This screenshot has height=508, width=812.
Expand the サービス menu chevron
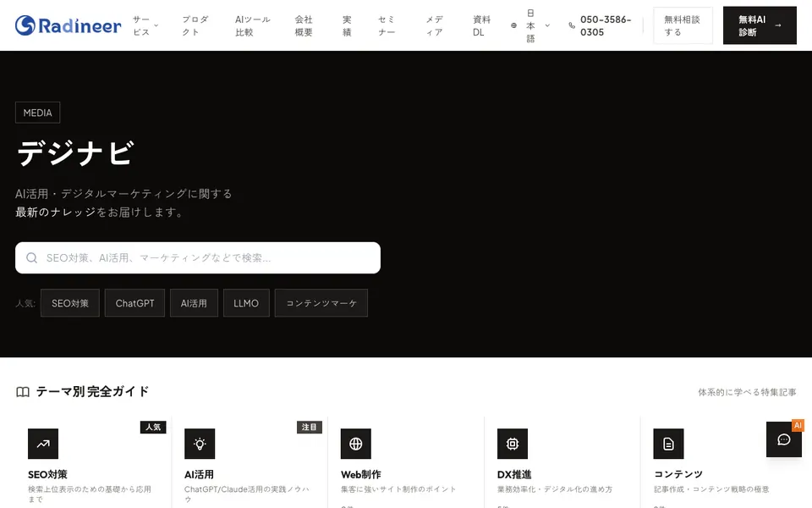(x=156, y=25)
